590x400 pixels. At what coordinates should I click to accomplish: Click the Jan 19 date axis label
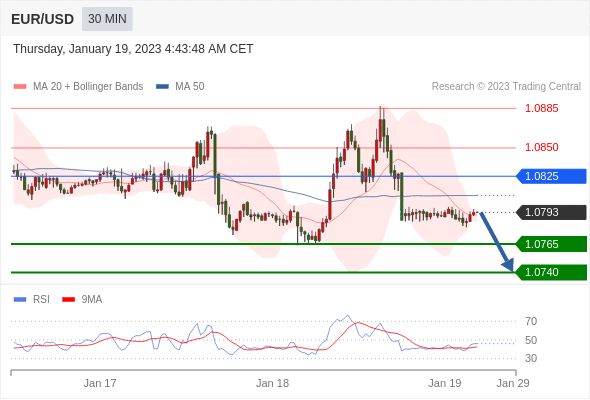click(445, 383)
